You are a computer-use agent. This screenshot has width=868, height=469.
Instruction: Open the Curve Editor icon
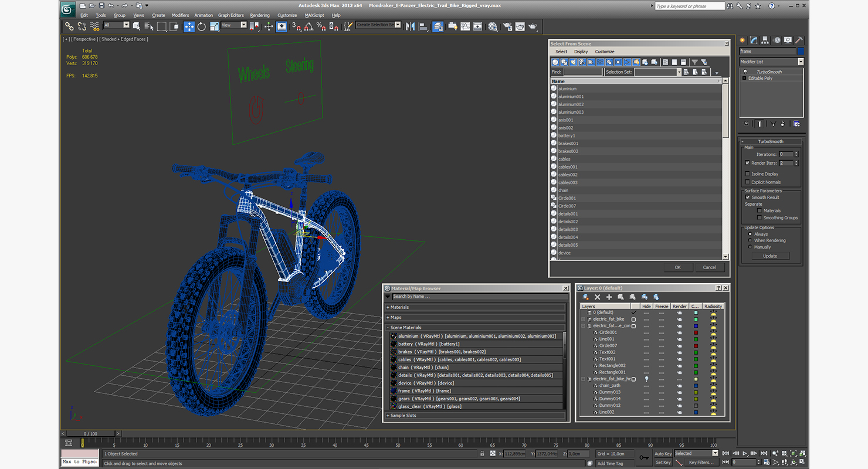[466, 26]
